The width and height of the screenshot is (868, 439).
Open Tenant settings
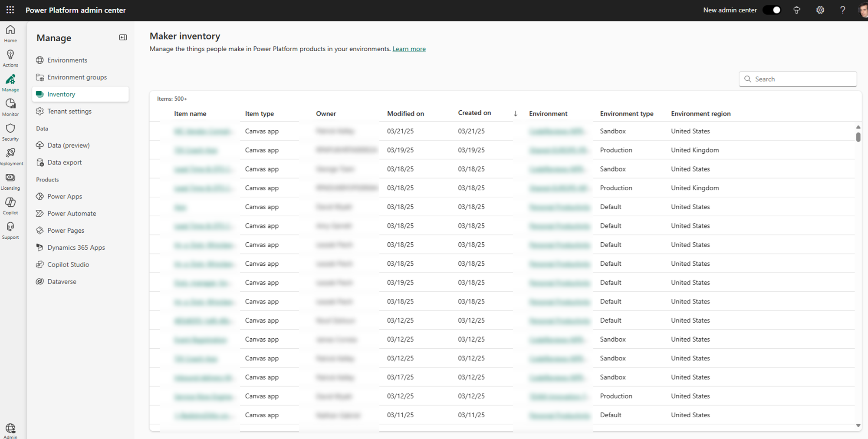click(x=80, y=111)
